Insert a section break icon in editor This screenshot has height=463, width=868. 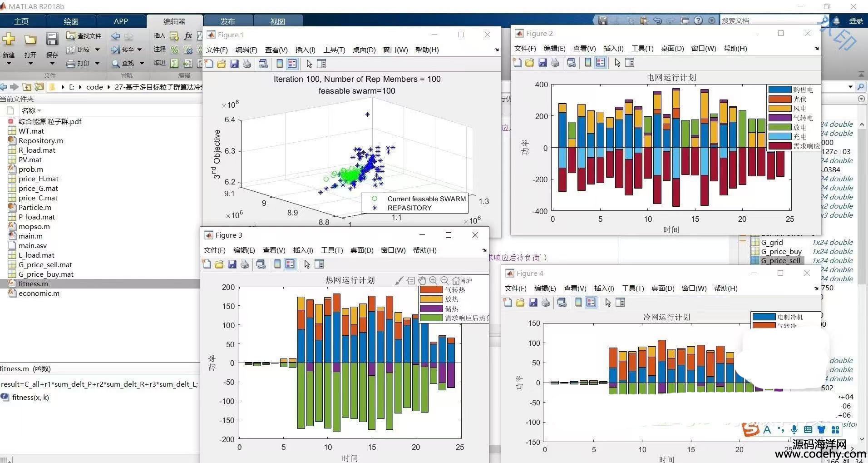pos(174,36)
